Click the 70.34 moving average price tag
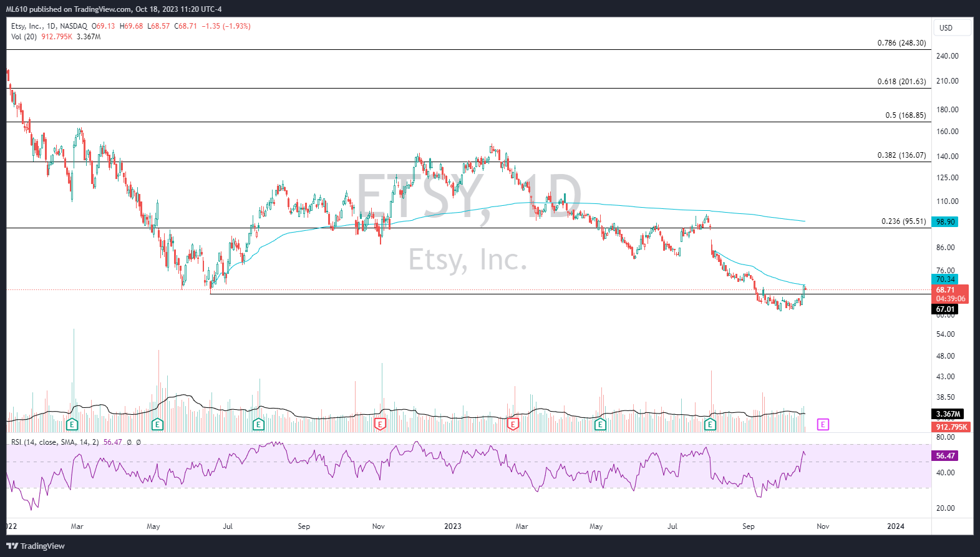The image size is (980, 557). (945, 279)
